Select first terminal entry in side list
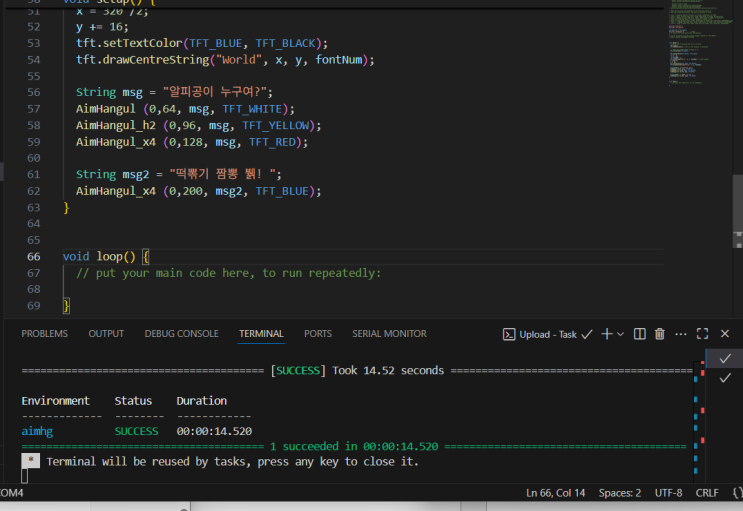The width and height of the screenshot is (743, 511). 724,358
